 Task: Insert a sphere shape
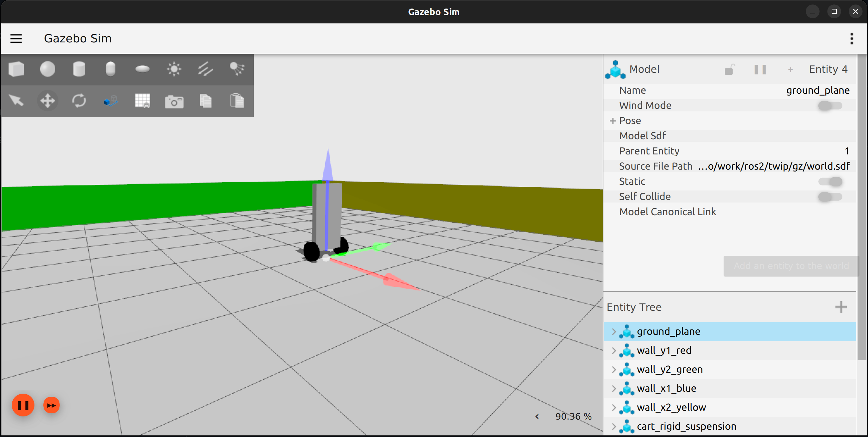point(47,69)
